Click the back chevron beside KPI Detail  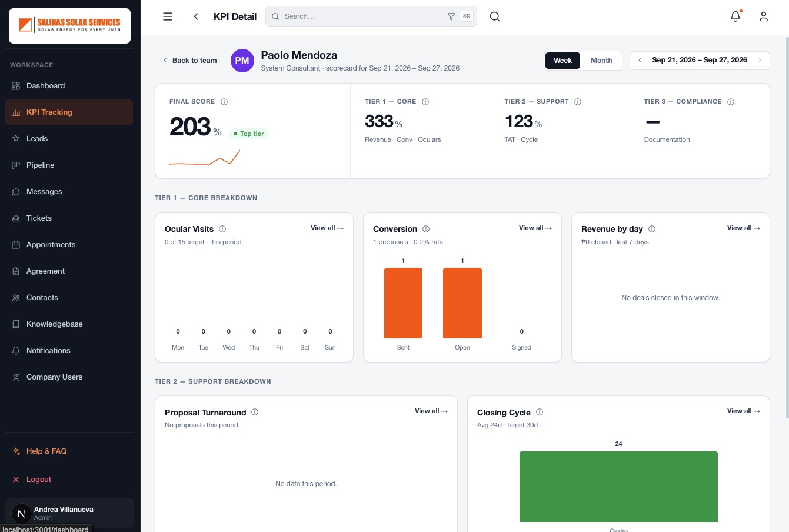pyautogui.click(x=196, y=16)
